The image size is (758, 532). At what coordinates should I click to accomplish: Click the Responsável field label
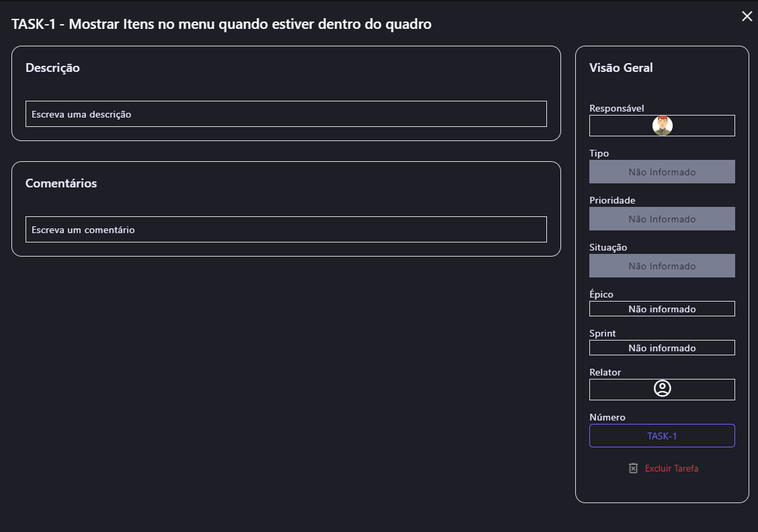click(616, 108)
